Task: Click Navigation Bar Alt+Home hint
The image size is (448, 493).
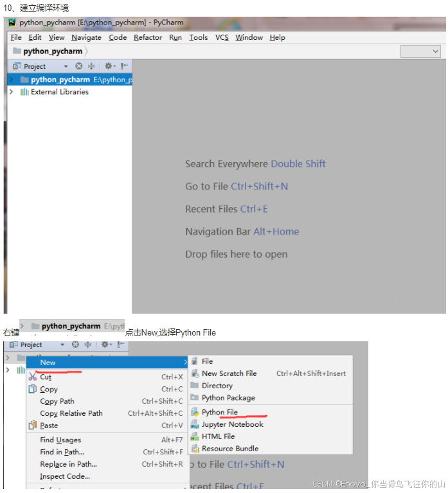Action: click(x=242, y=232)
